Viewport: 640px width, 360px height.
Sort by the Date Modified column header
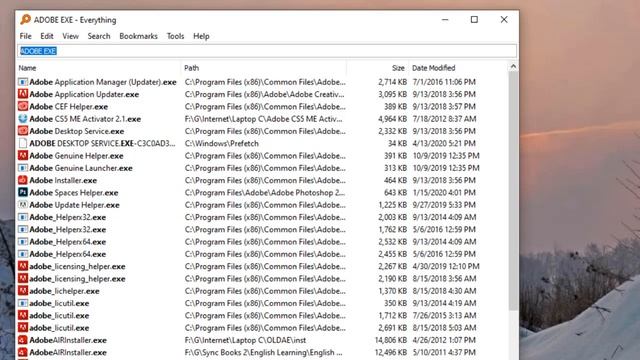(x=458, y=68)
